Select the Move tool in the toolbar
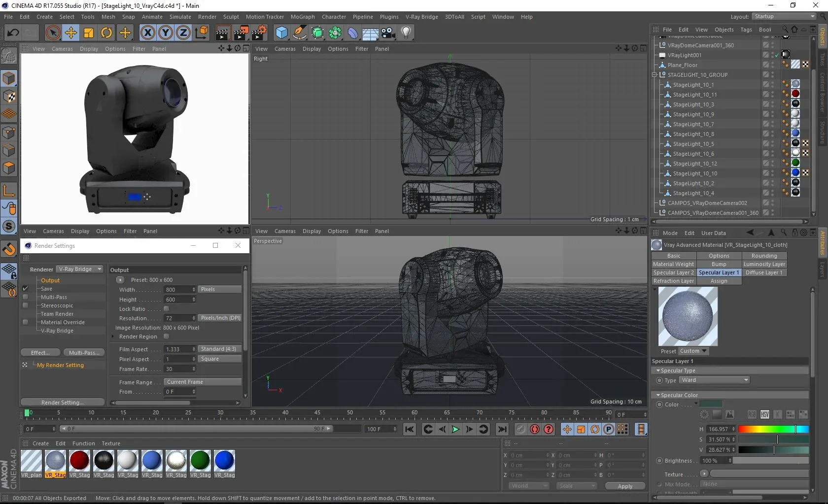The image size is (828, 504). 71,33
